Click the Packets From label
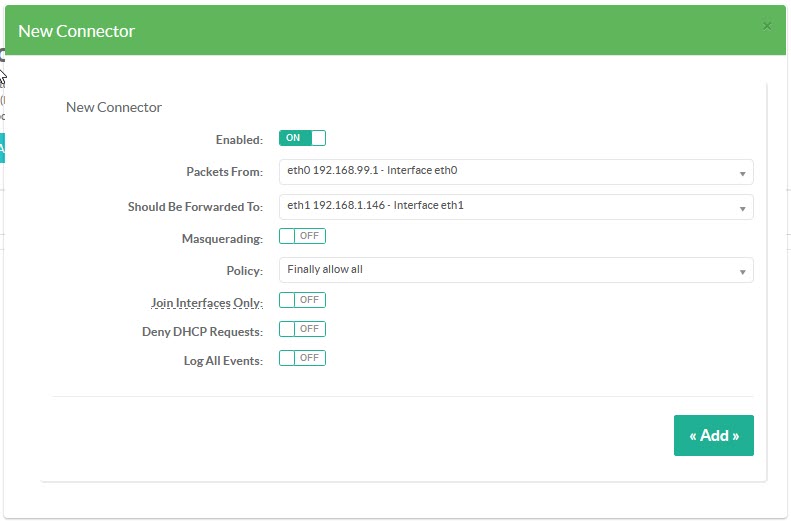The width and height of the screenshot is (791, 521). coord(224,173)
